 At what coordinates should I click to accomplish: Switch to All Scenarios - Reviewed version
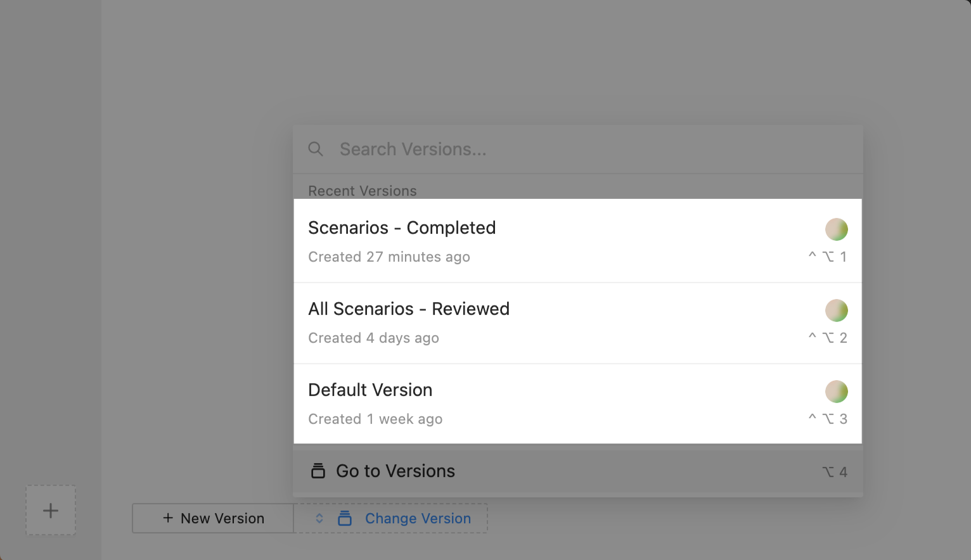pos(409,309)
